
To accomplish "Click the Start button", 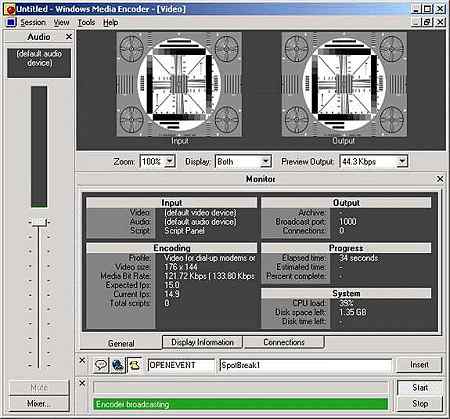I will coord(420,387).
